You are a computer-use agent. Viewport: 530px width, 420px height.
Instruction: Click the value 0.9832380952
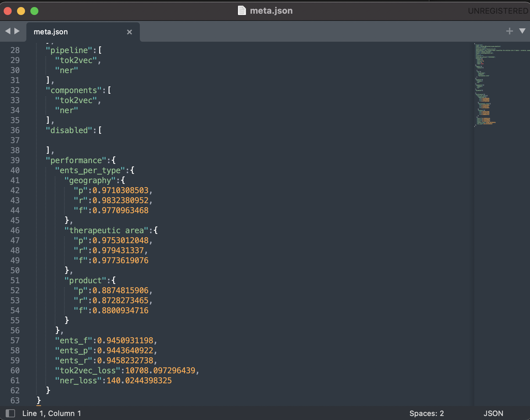120,200
